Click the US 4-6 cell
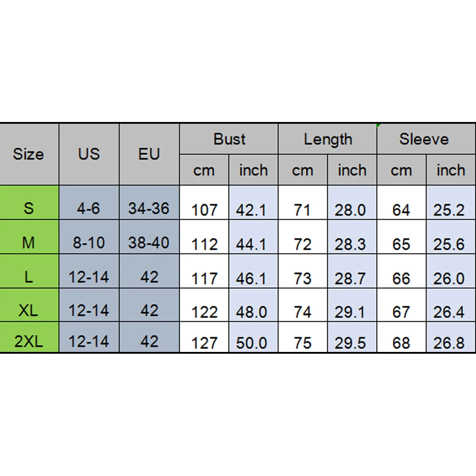 [x=89, y=202]
